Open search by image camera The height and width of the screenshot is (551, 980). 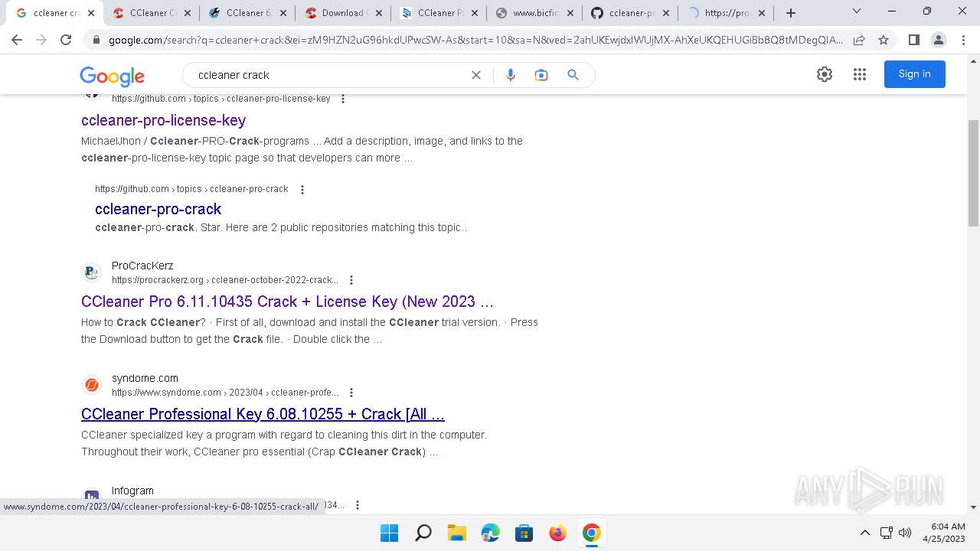(x=541, y=75)
